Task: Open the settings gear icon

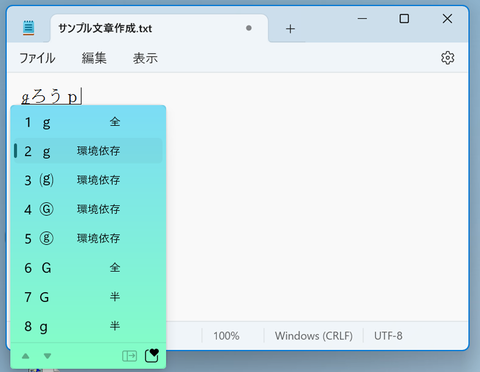Action: 447,58
